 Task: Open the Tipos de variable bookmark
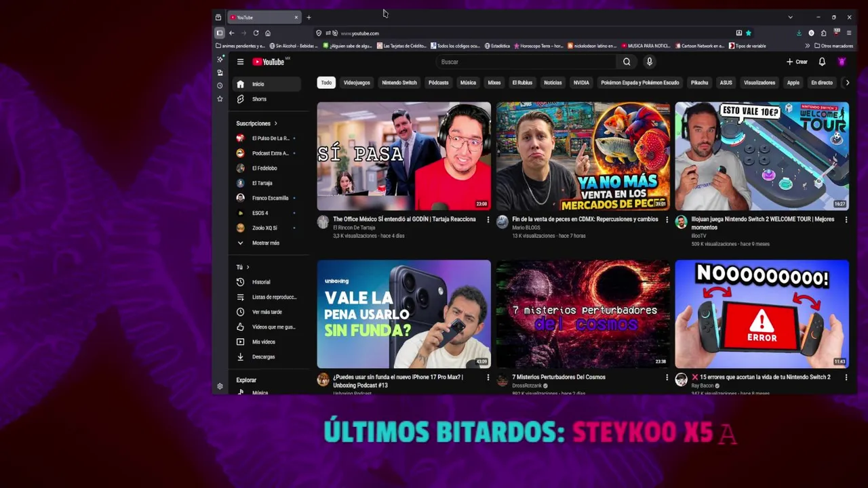point(747,46)
